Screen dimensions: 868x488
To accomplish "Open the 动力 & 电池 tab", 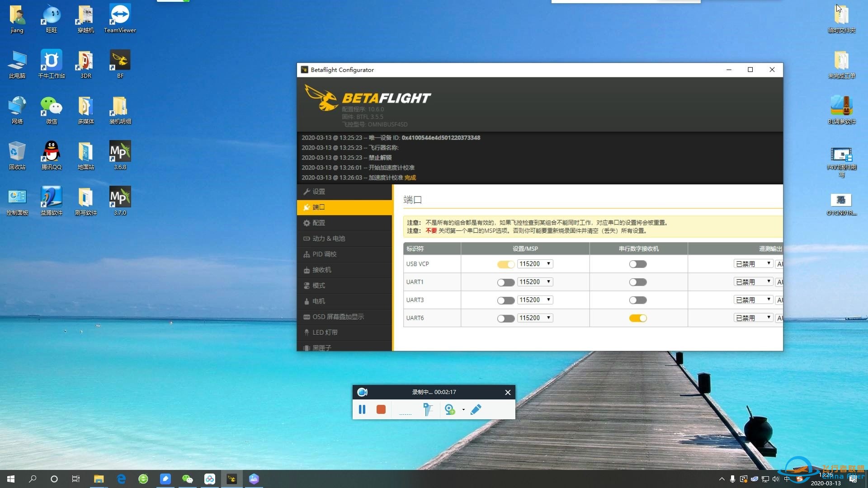I will tap(344, 239).
